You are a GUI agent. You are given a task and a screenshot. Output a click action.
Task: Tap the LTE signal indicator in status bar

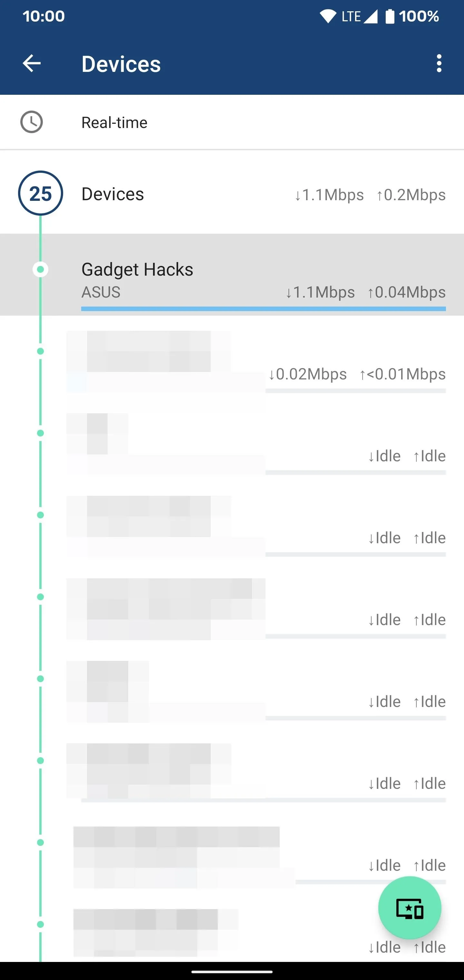click(x=359, y=16)
